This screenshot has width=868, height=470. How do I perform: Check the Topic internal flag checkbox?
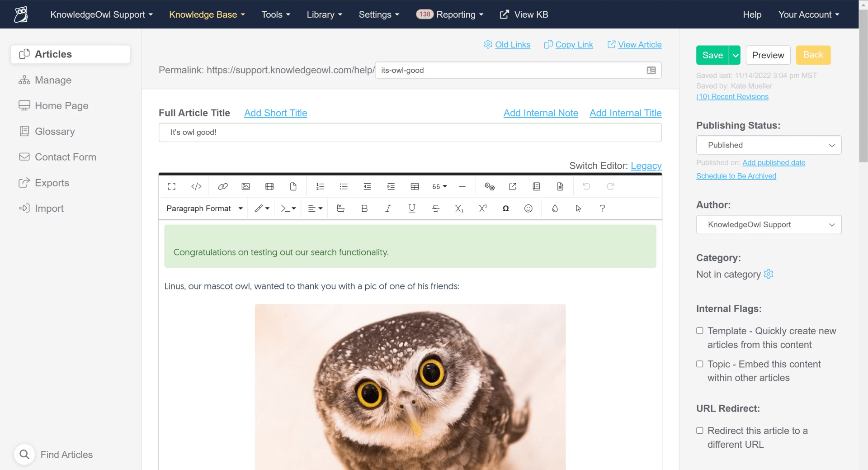point(700,364)
